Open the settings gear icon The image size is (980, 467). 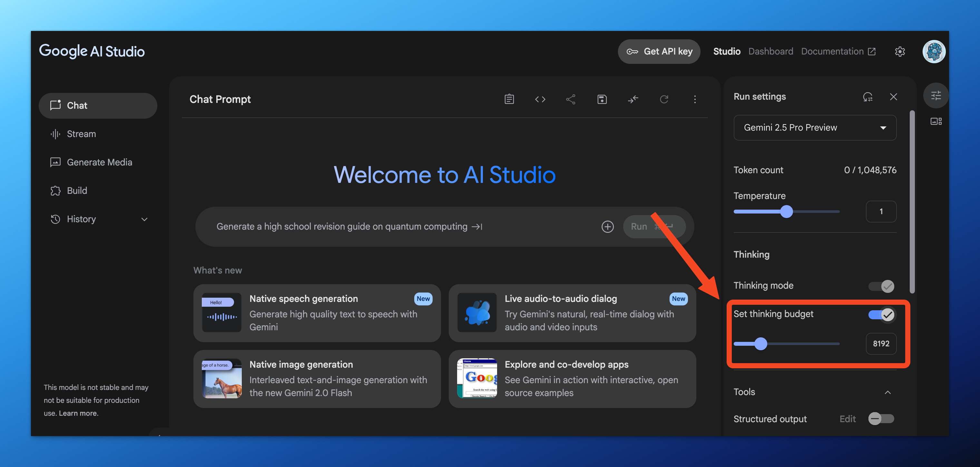[900, 51]
